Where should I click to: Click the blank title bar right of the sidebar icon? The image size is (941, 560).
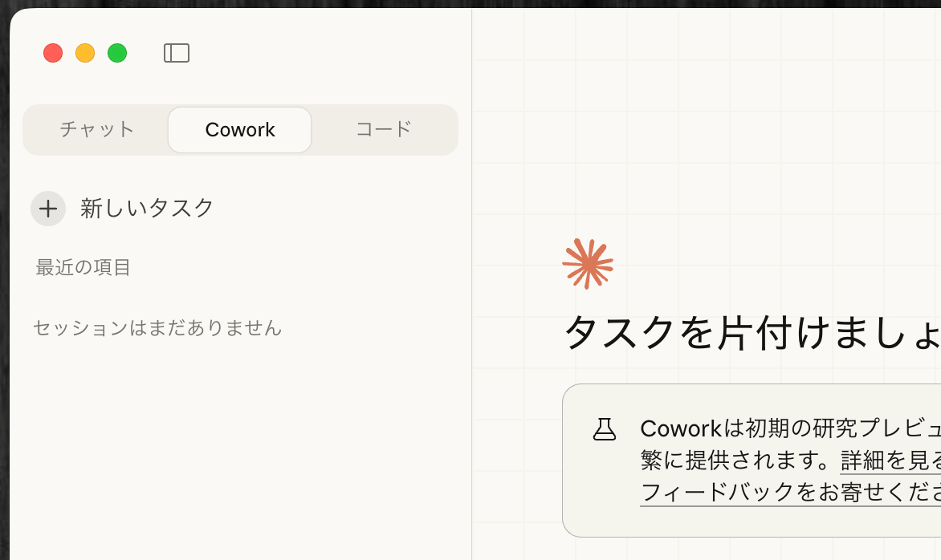point(321,53)
